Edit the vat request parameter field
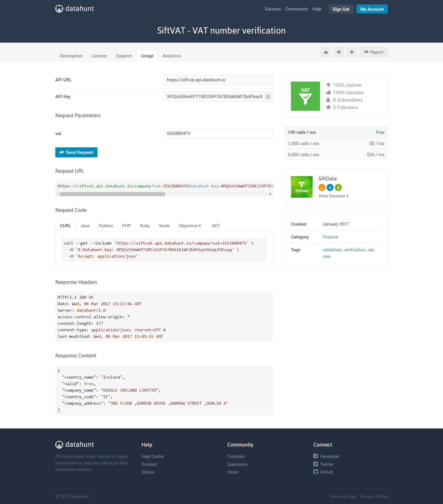Viewport: 443px width, 504px height. 218,133
